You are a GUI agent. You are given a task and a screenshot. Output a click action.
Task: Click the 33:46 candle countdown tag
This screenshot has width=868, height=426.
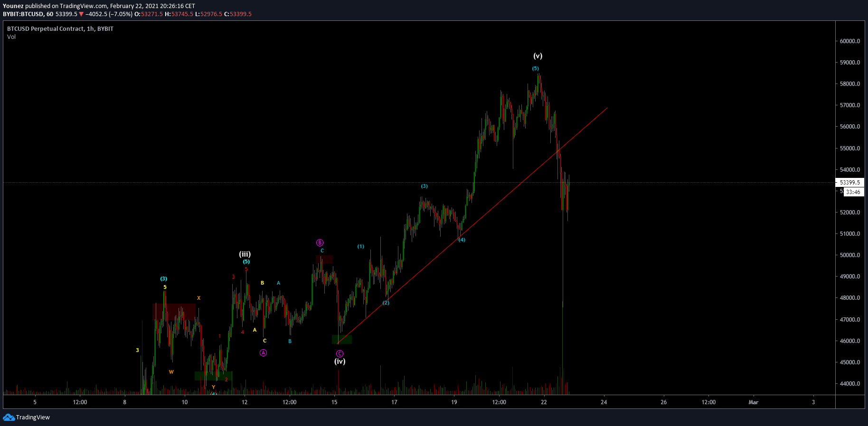coord(853,192)
